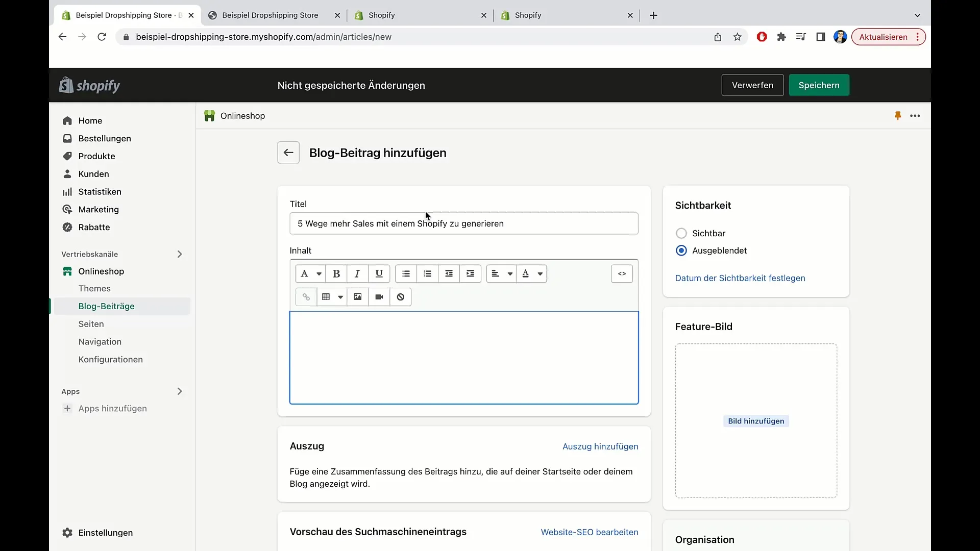
Task: Select the ordered list icon
Action: tap(427, 273)
